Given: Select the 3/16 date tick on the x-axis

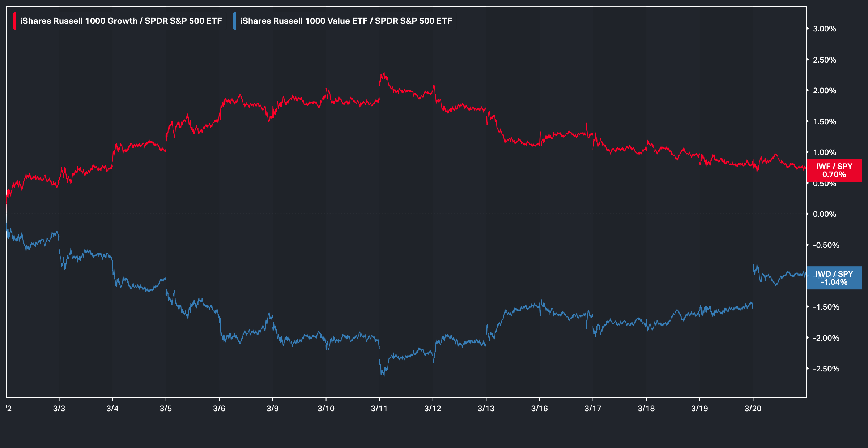Looking at the screenshot, I should pos(539,408).
